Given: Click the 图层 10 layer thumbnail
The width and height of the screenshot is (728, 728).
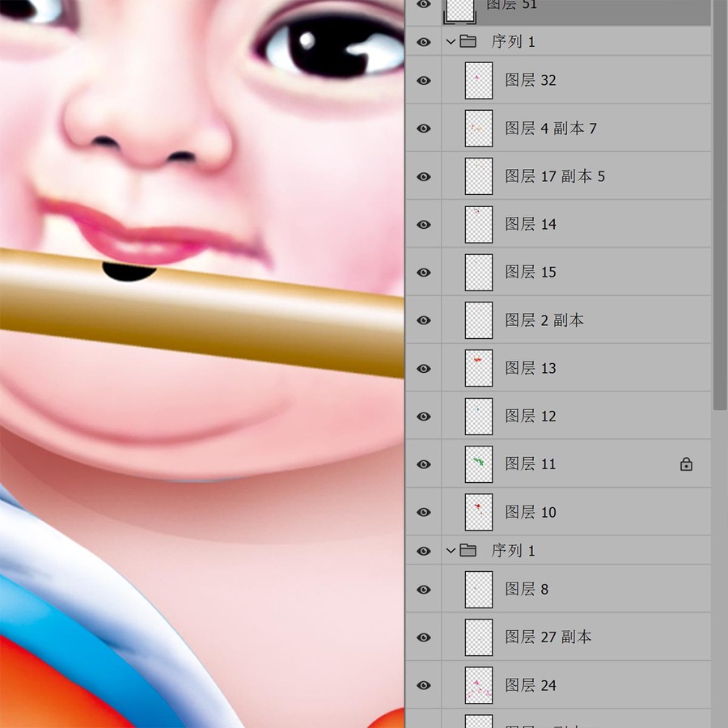Looking at the screenshot, I should pyautogui.click(x=479, y=512).
